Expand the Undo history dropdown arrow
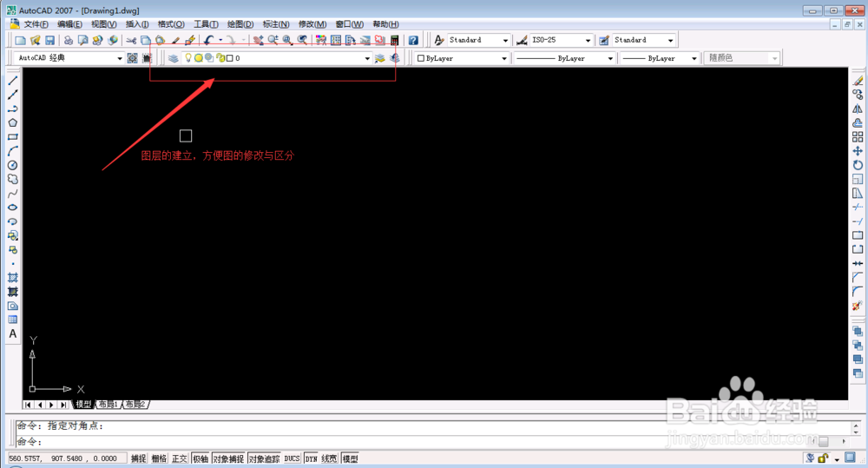The image size is (868, 468). [x=220, y=40]
